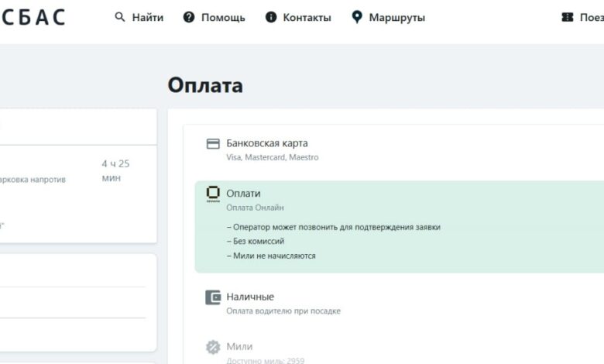Click the ticket icon in header
Viewport: 604px width, 364px height.
568,17
